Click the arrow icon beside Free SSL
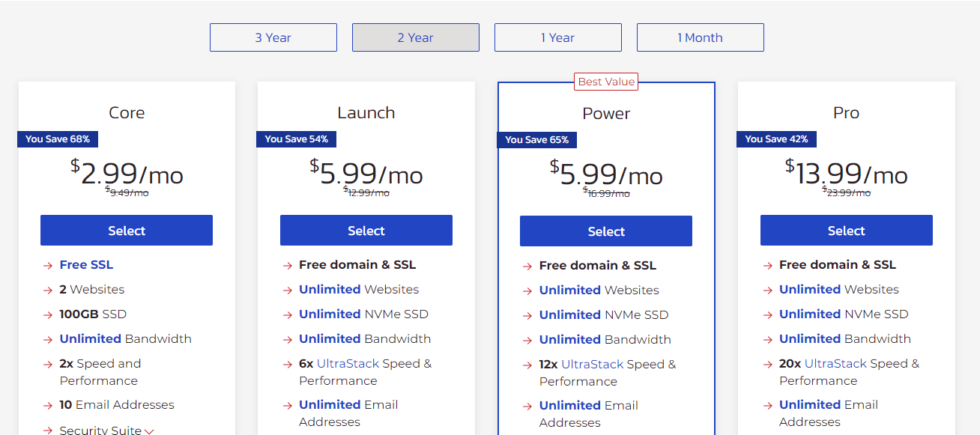This screenshot has width=980, height=435. [x=49, y=265]
